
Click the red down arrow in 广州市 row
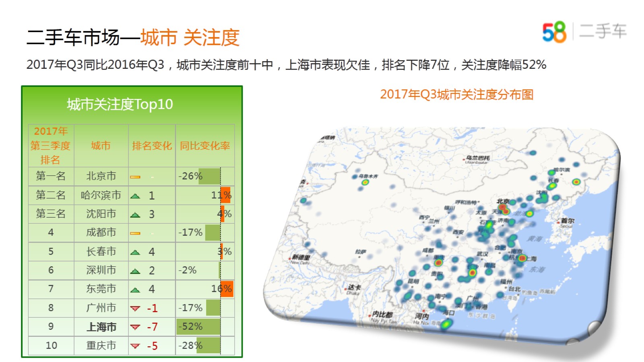[x=135, y=309]
